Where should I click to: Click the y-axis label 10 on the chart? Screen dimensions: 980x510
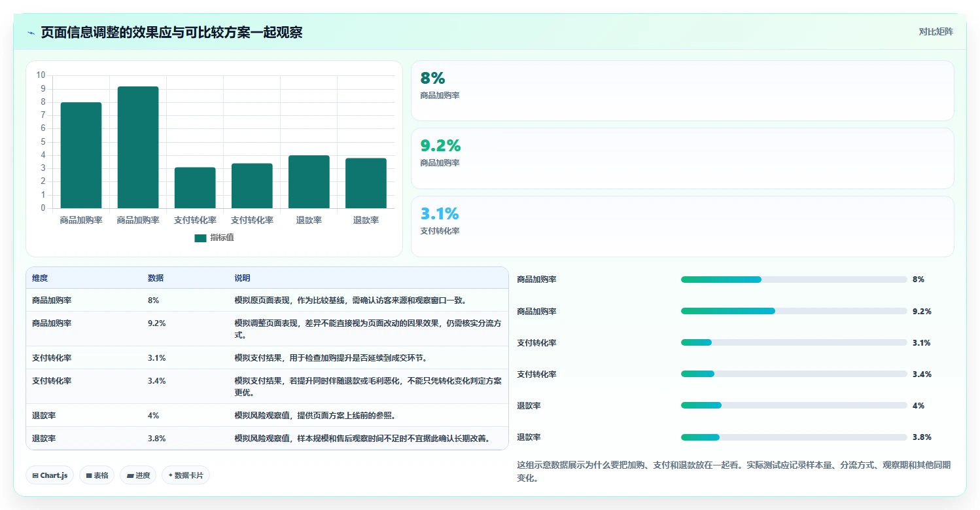coord(41,75)
